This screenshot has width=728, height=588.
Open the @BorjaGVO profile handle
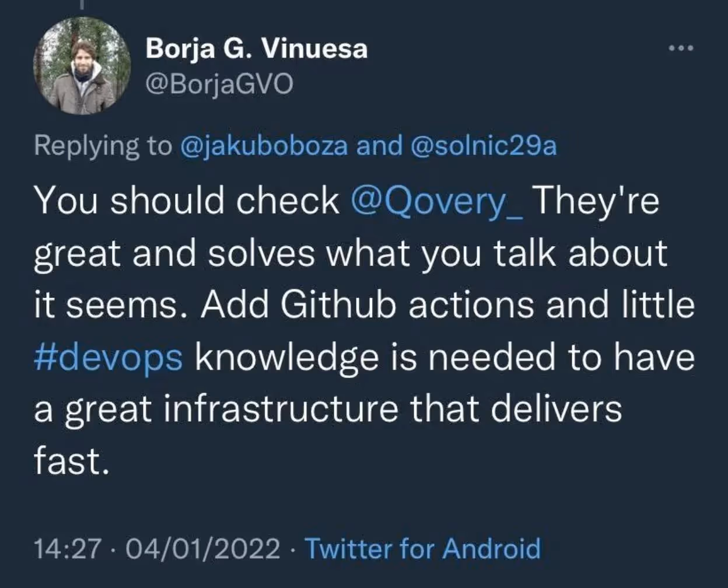(219, 83)
